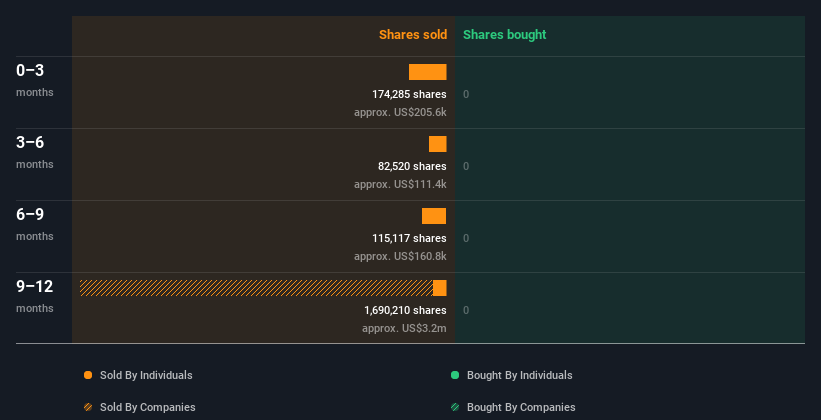This screenshot has width=821, height=420.
Task: Click the 82,520 shares label
Action: (412, 166)
